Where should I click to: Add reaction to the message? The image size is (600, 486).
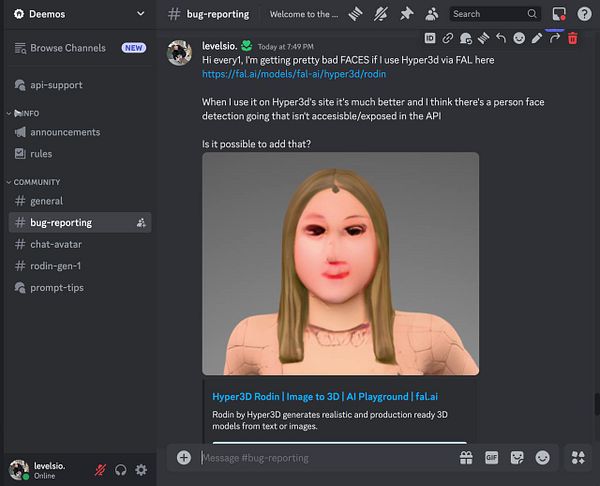pos(519,38)
